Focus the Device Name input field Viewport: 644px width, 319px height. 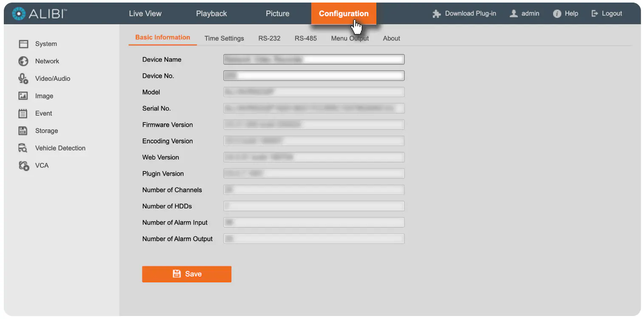click(x=314, y=60)
